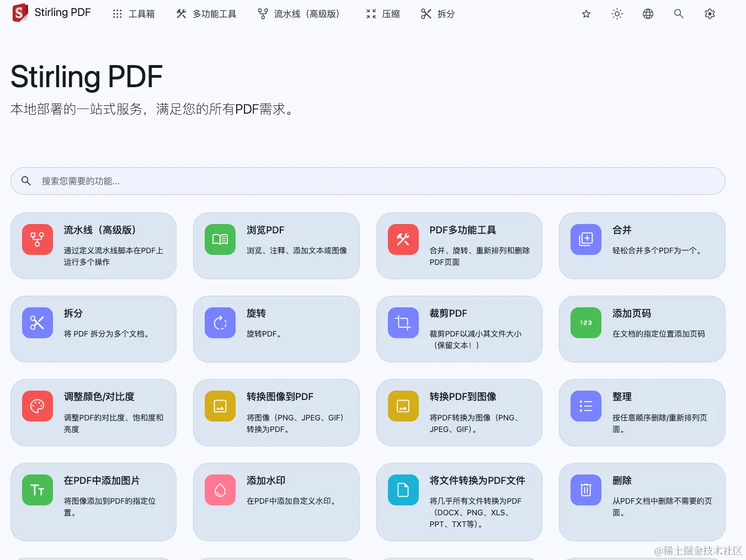Image resolution: width=746 pixels, height=560 pixels.
Task: Click the navbar search magnifier icon
Action: (679, 14)
